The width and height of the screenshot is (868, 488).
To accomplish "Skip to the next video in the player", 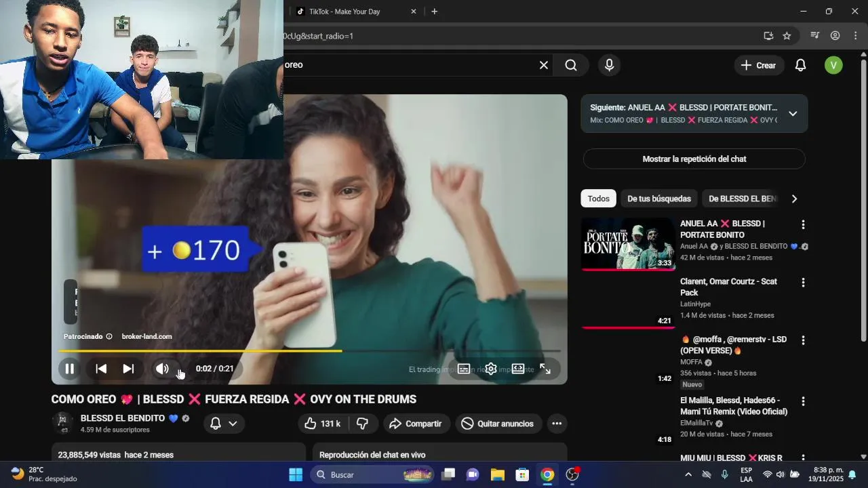I will pyautogui.click(x=128, y=369).
